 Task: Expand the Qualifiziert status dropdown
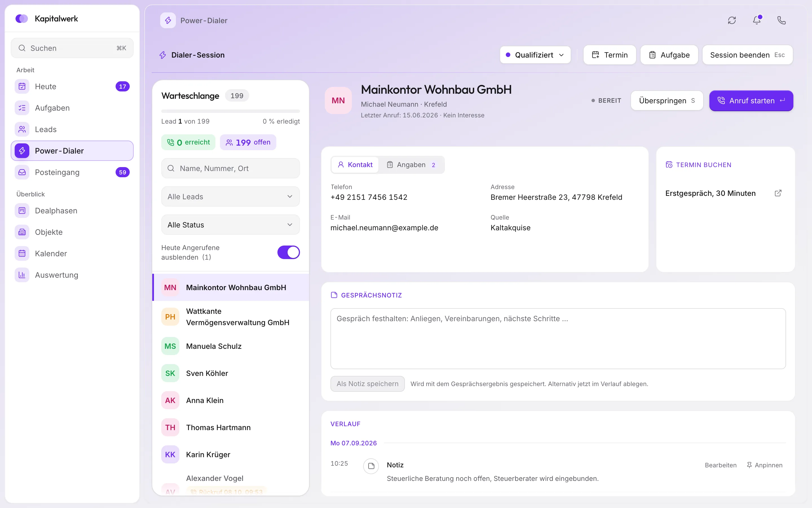(x=535, y=55)
